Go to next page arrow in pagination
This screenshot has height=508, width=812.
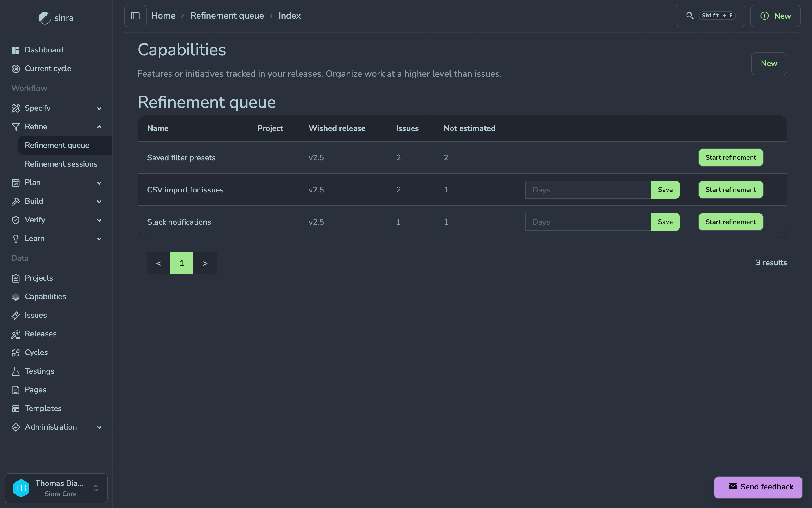tap(205, 263)
